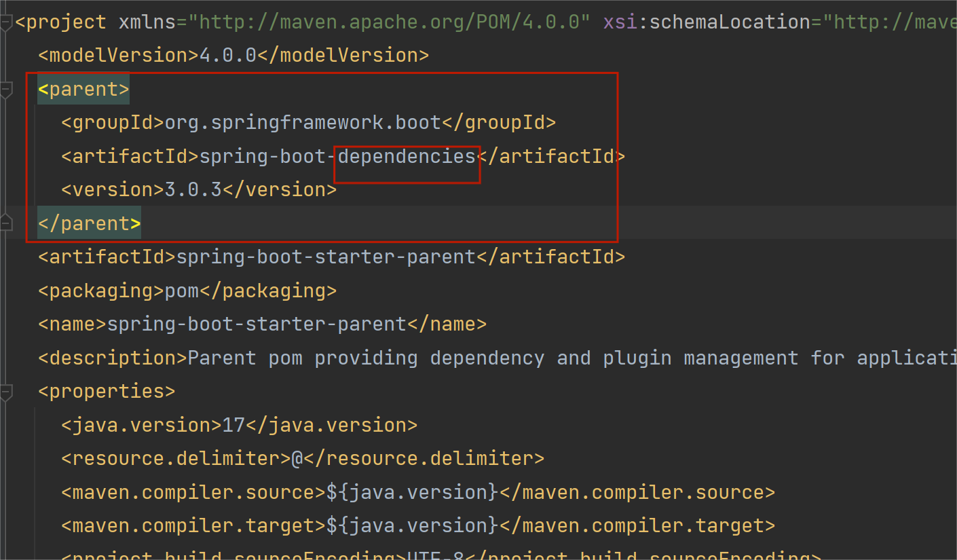Click the xsi:schemaLocation attribute name

(x=707, y=22)
